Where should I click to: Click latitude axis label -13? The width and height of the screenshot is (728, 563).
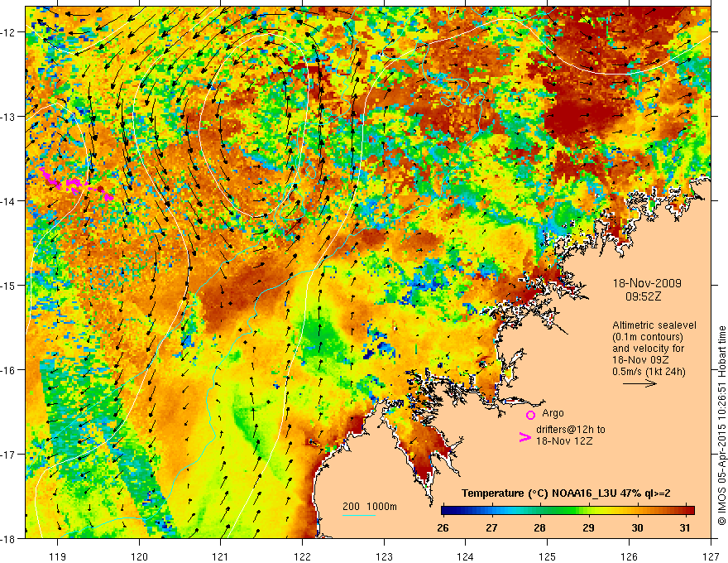click(x=8, y=117)
